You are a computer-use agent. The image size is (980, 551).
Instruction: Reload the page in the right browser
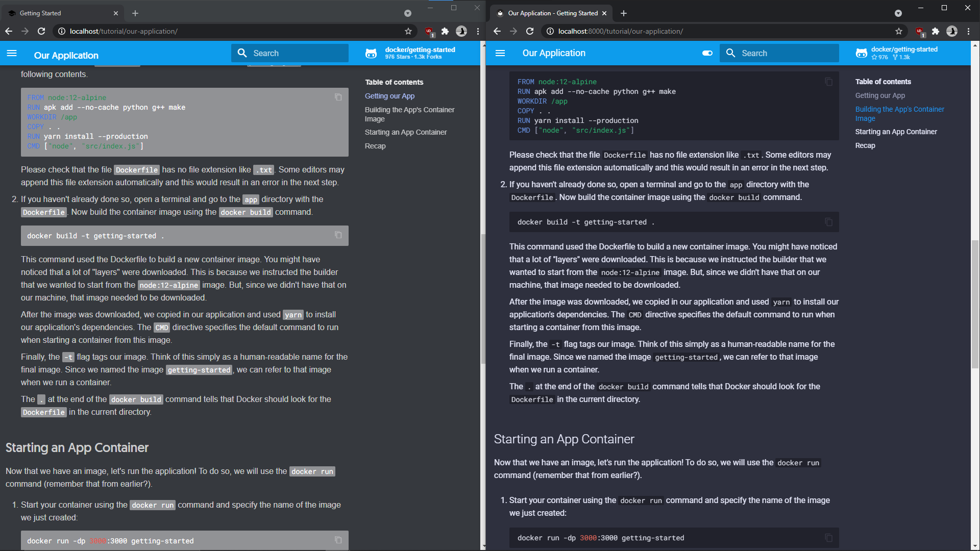pos(530,31)
